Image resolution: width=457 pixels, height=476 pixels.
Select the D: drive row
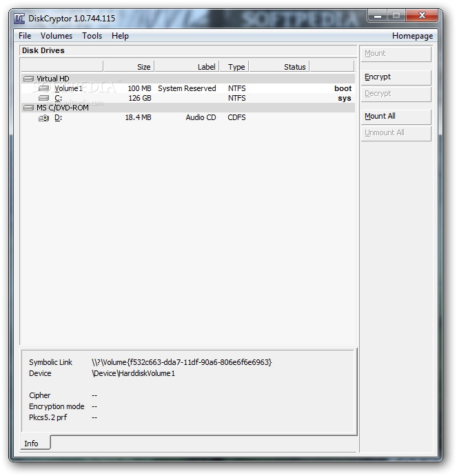click(x=188, y=117)
